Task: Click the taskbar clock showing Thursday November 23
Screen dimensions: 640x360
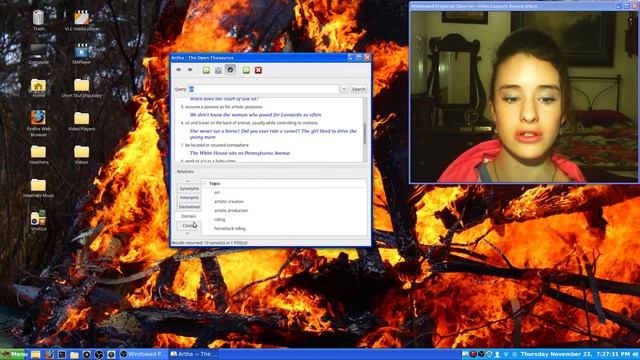Action: 575,354
